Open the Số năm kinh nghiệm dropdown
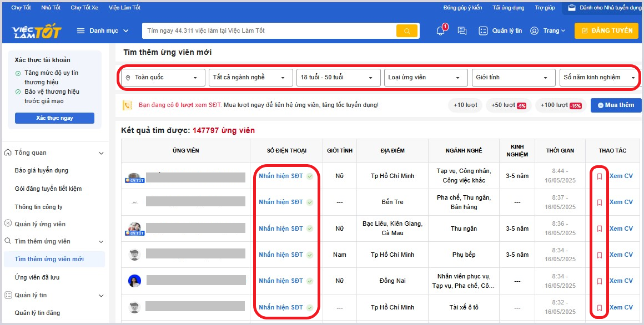The image size is (644, 325). 599,78
